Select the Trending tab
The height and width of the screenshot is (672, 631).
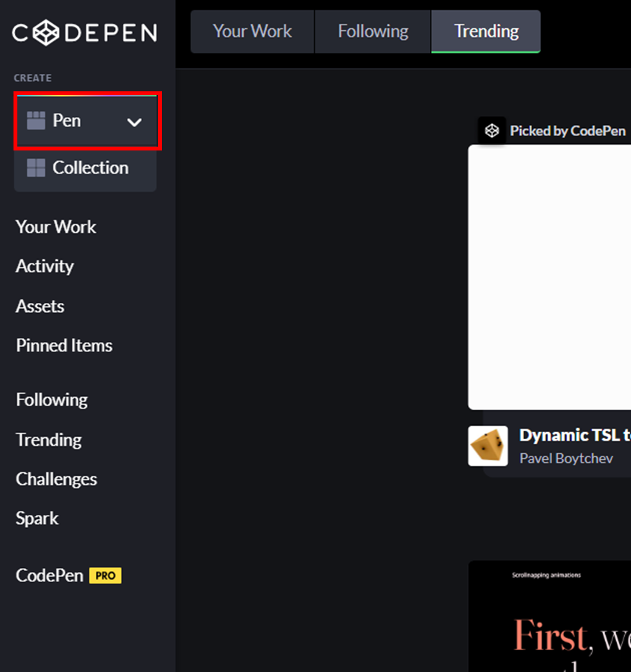pos(486,32)
